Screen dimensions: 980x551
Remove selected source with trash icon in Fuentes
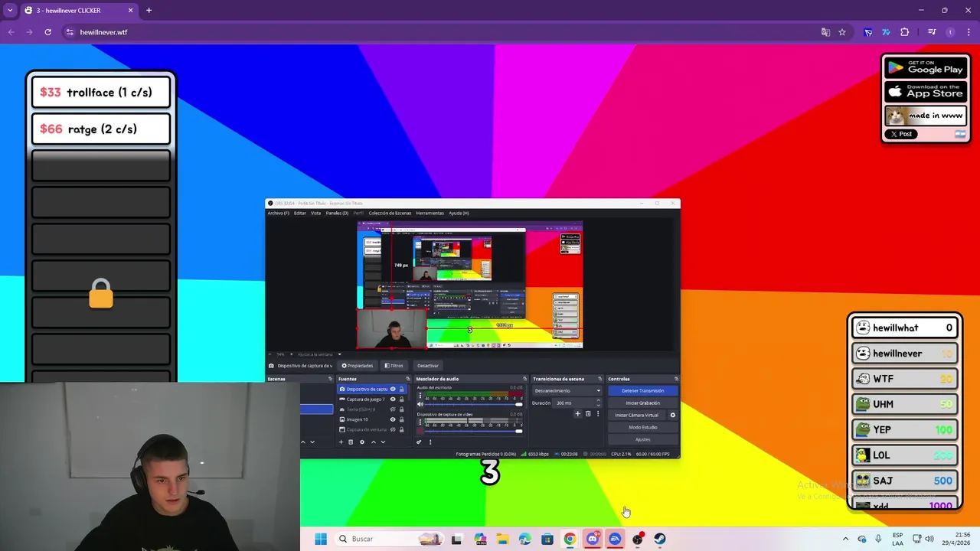[x=351, y=442]
